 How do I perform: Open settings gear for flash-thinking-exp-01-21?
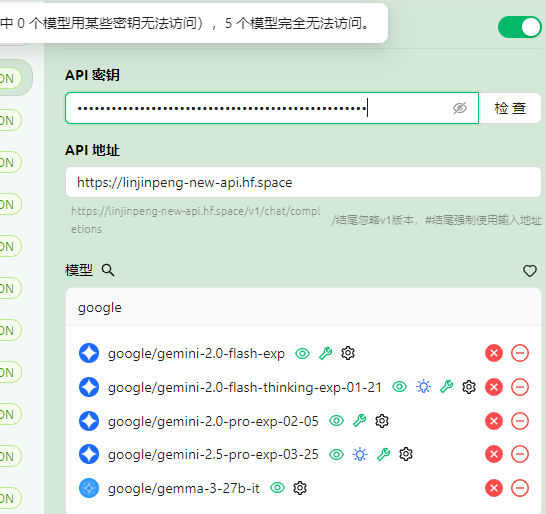click(469, 387)
